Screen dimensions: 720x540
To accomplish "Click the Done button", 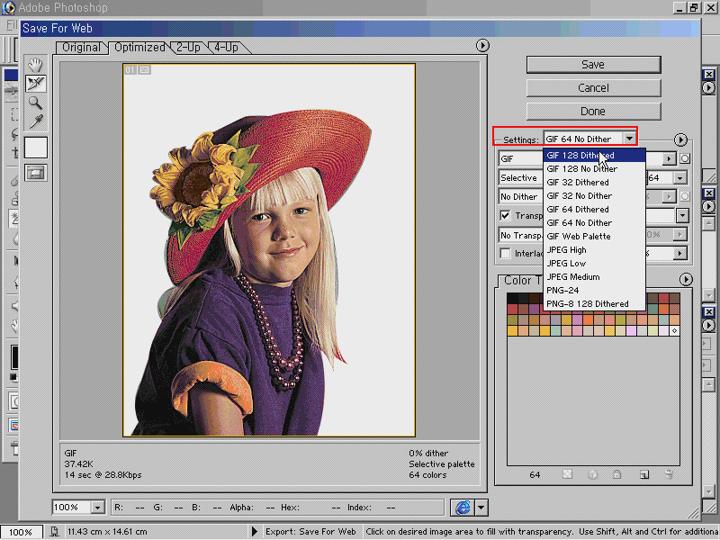I will [x=593, y=111].
